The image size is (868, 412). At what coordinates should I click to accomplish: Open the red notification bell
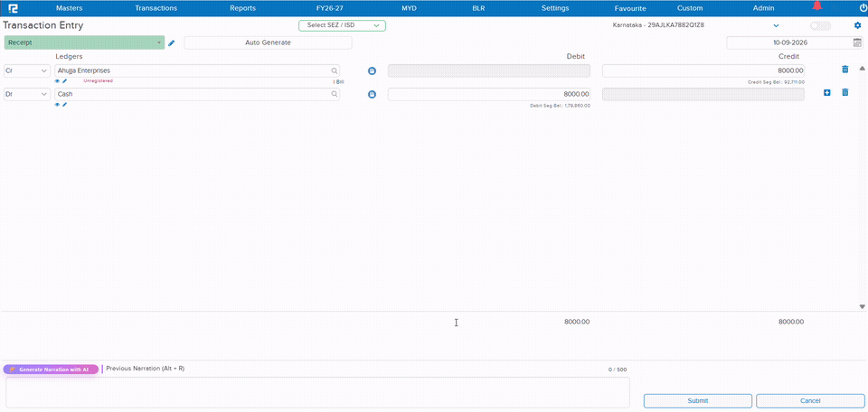click(x=816, y=6)
